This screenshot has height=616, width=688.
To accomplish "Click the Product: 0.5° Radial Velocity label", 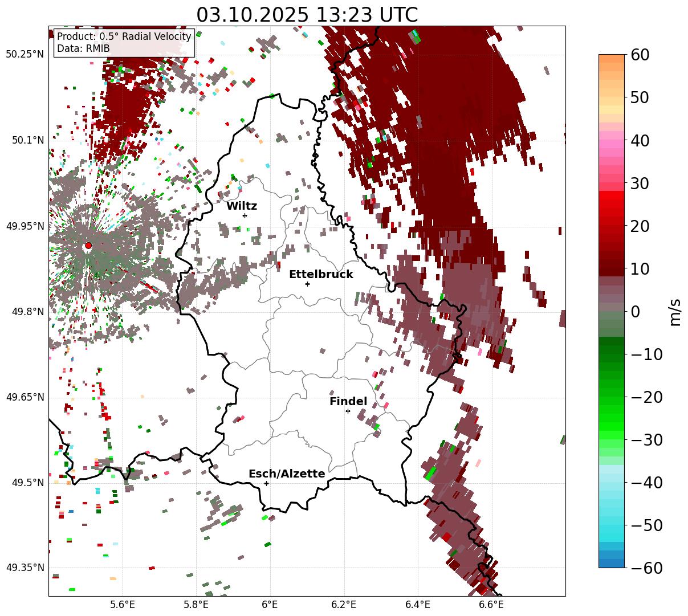I will point(124,36).
